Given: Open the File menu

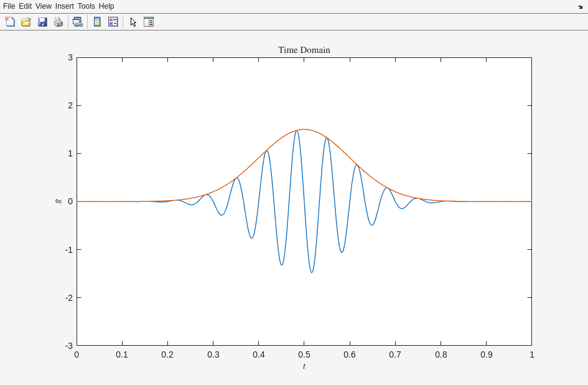Looking at the screenshot, I should click(9, 6).
